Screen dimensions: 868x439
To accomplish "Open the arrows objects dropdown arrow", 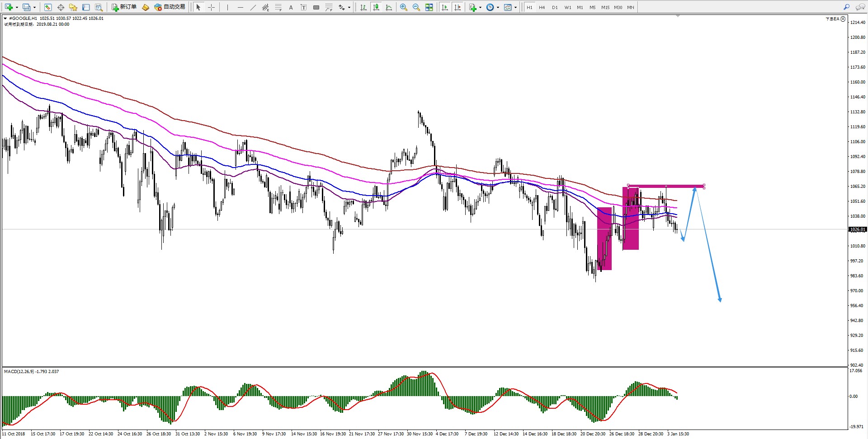I will pos(349,8).
